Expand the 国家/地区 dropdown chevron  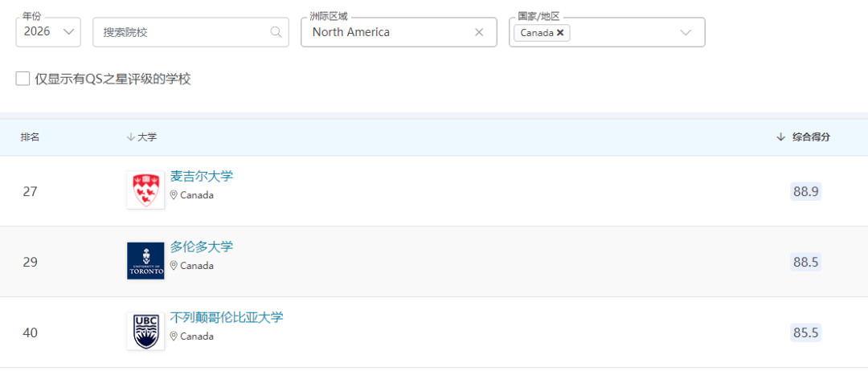click(686, 32)
